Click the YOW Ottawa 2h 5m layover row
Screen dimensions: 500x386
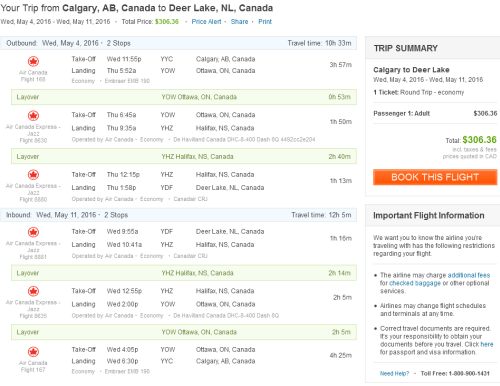coord(184,332)
